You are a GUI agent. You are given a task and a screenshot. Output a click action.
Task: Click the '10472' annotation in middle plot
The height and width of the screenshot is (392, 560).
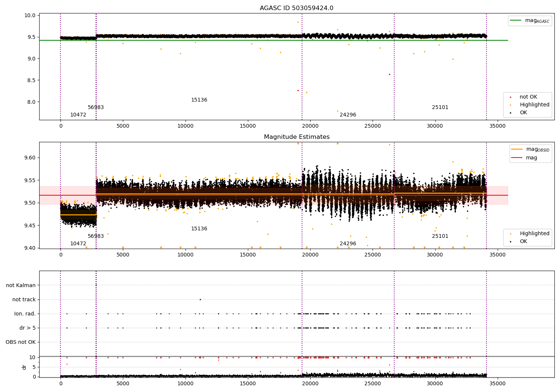click(78, 244)
